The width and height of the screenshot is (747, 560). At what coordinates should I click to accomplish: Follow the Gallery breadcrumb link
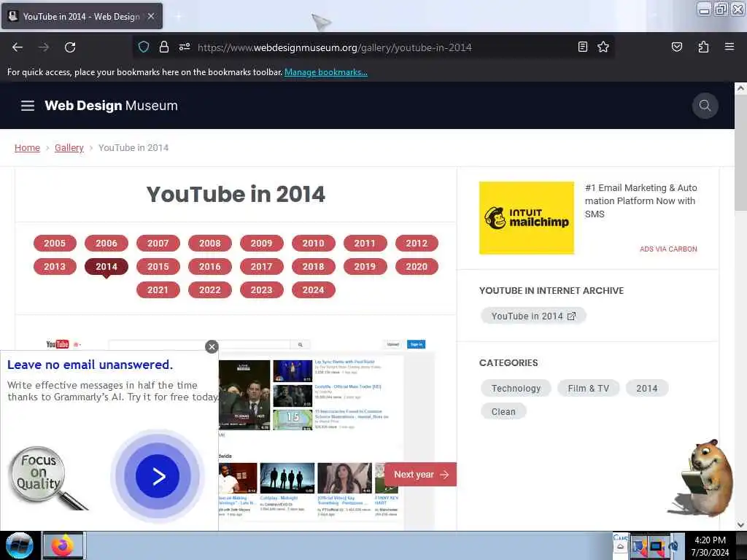69,147
